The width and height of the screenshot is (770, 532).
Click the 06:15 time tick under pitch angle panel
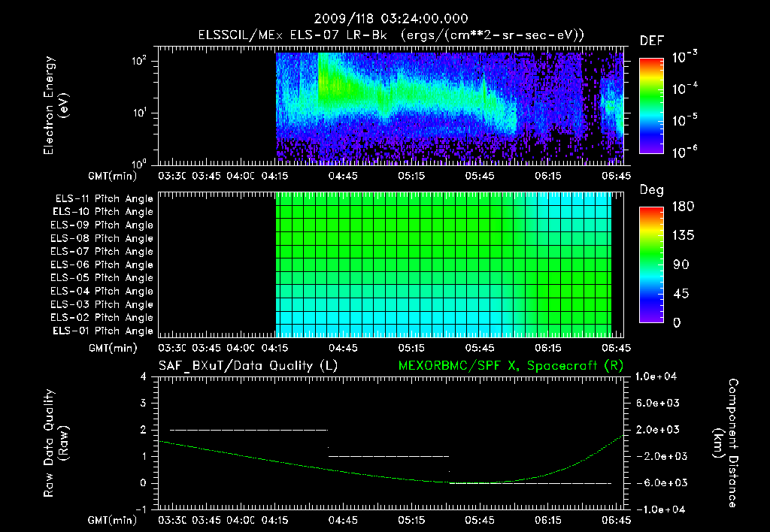548,348
